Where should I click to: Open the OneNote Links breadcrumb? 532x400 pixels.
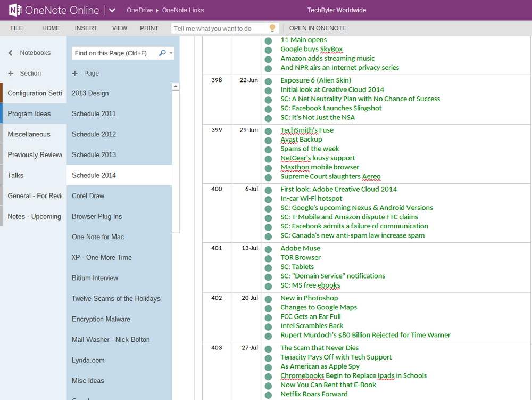point(183,10)
